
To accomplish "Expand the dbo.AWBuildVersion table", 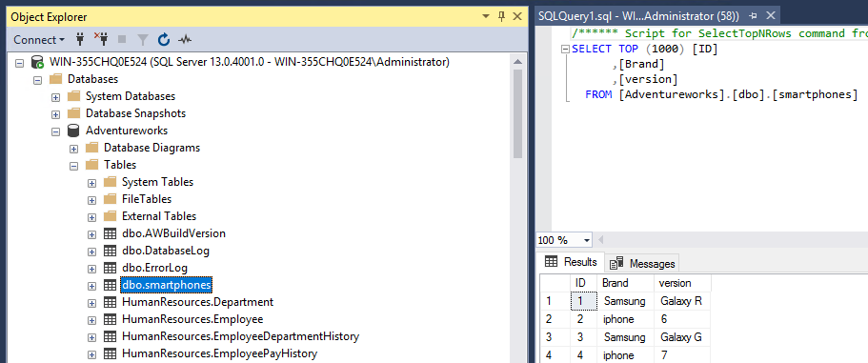I will (x=91, y=234).
